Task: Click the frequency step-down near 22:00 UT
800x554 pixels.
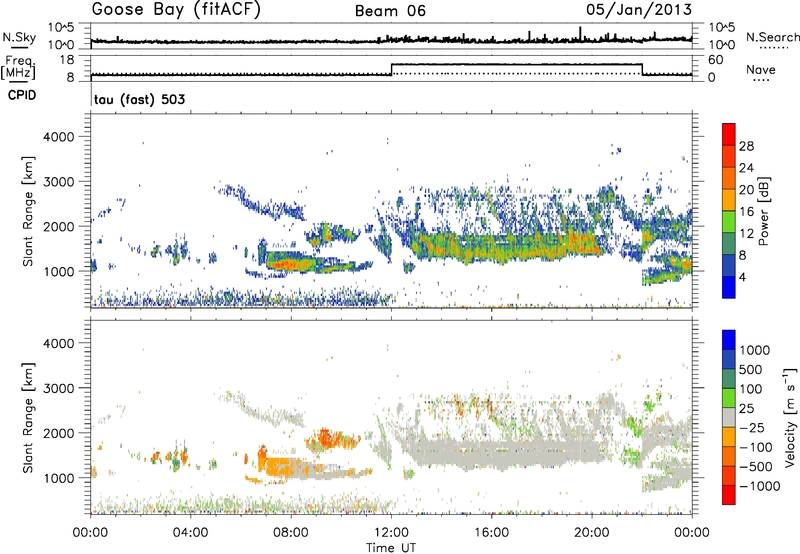Action: click(642, 69)
